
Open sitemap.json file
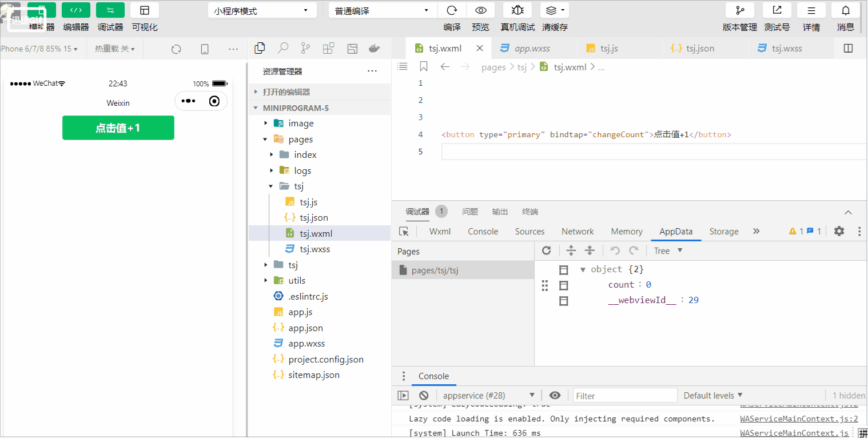point(320,375)
